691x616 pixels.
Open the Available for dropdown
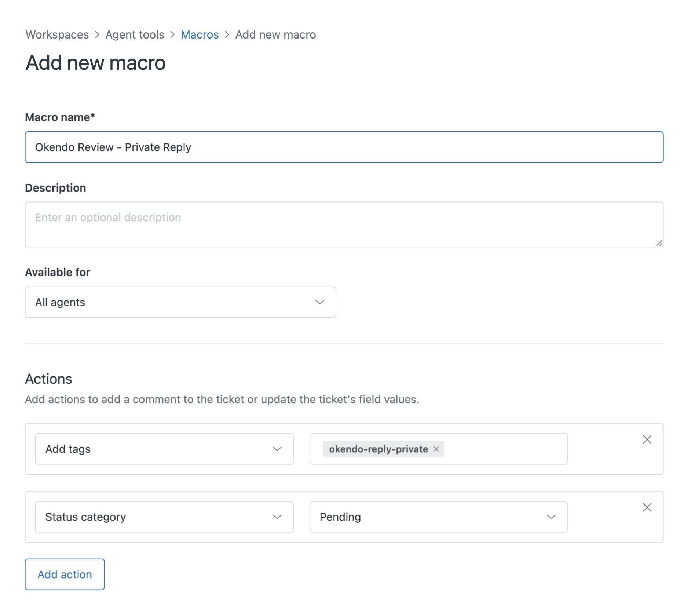[x=180, y=302]
